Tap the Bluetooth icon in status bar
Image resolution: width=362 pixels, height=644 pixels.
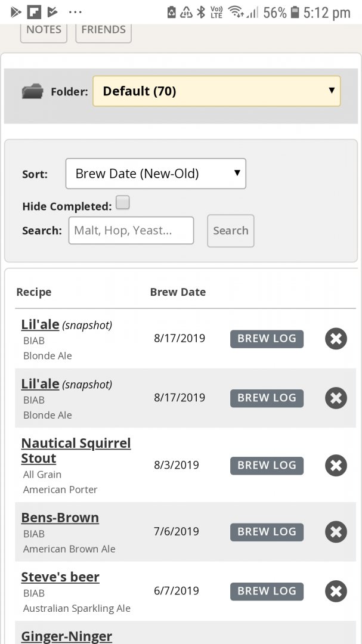click(201, 13)
